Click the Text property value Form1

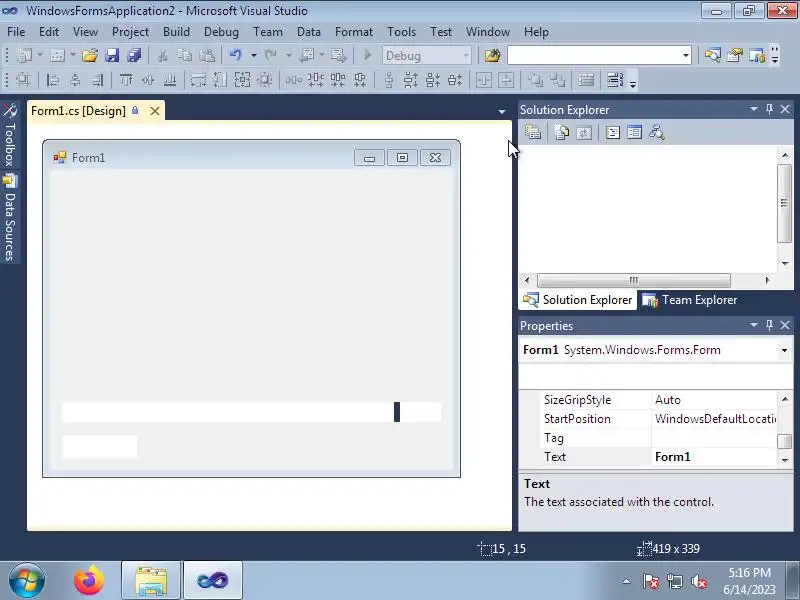pyautogui.click(x=672, y=457)
